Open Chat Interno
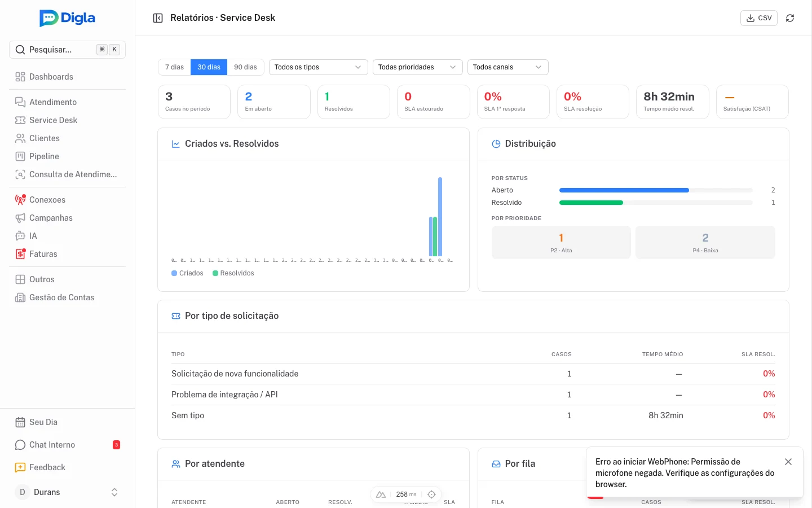The width and height of the screenshot is (812, 508). point(67,445)
